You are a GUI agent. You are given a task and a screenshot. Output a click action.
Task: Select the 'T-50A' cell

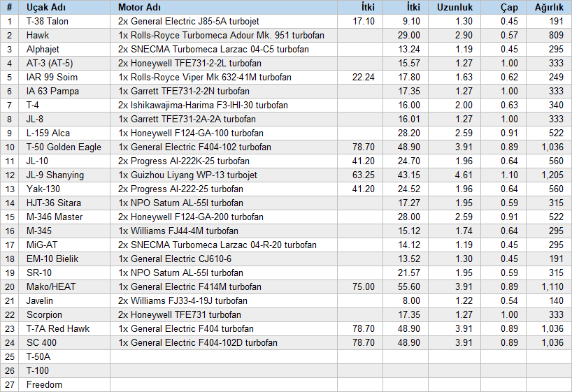(x=64, y=357)
